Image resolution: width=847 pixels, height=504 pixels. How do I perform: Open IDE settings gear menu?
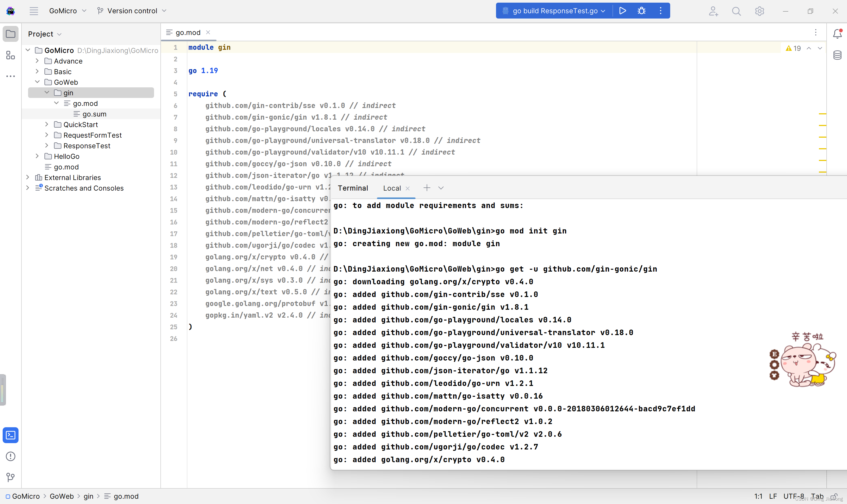tap(759, 11)
